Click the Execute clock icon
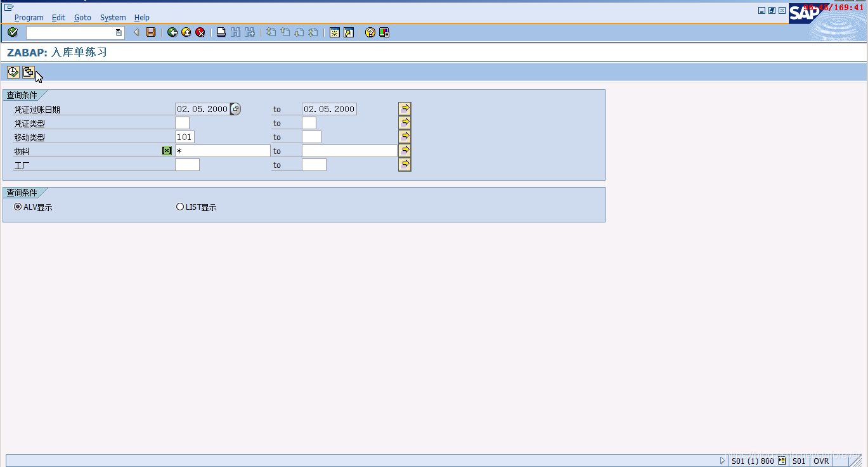Viewport: 868px width, 467px height. pos(13,72)
